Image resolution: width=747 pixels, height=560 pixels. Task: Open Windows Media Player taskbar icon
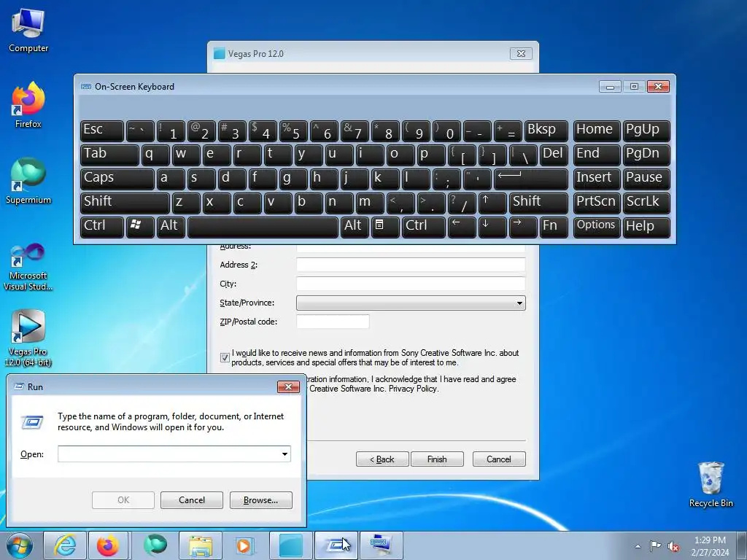tap(245, 545)
